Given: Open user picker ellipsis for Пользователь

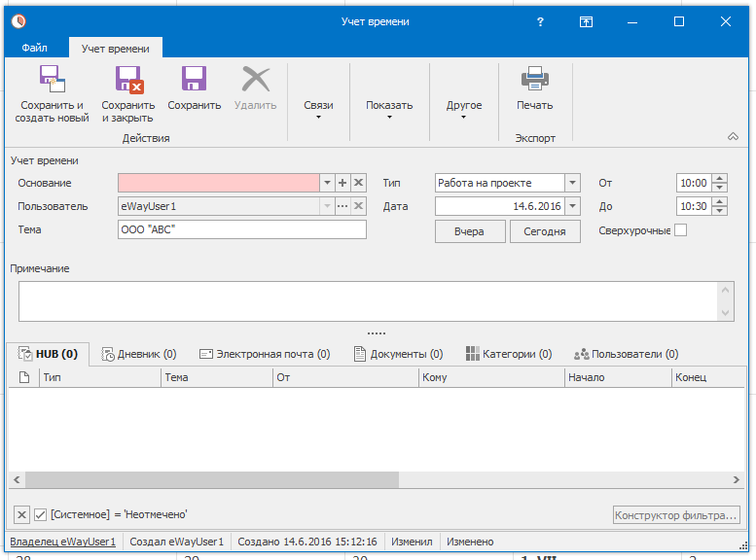Looking at the screenshot, I should point(342,206).
